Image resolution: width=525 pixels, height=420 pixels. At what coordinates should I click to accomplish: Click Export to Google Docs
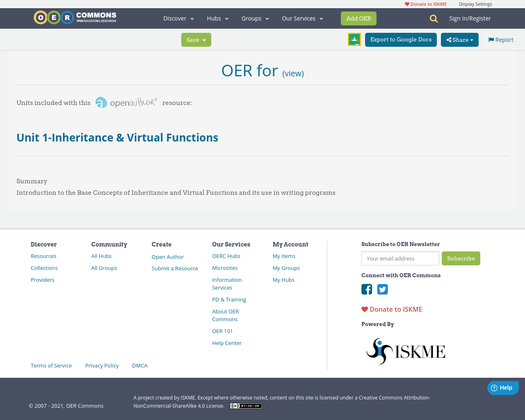coord(401,39)
